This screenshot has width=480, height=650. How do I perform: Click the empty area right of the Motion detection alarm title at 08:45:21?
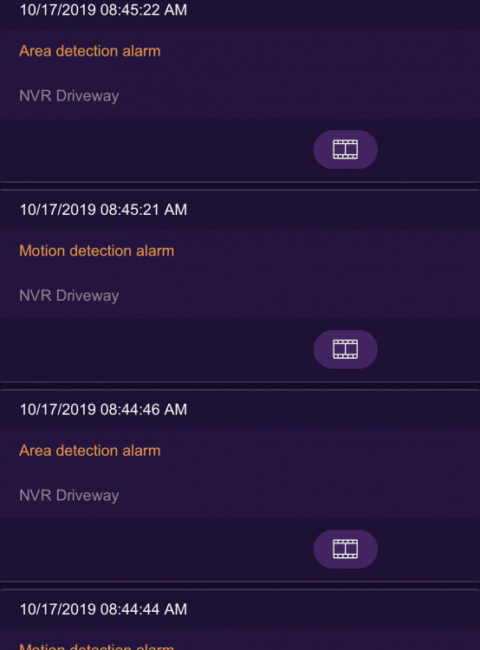(327, 251)
